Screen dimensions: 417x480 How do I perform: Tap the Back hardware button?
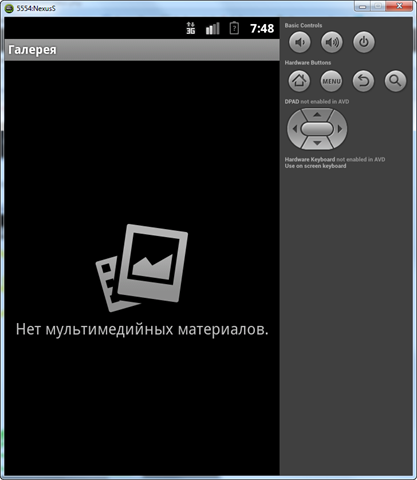tap(363, 81)
